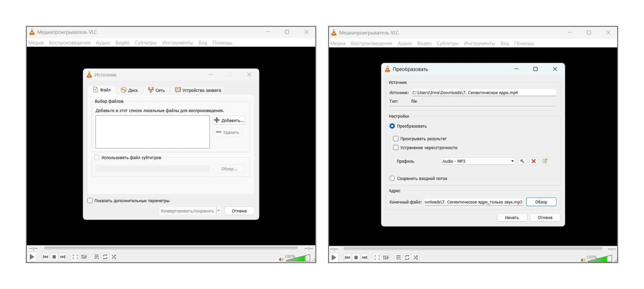This screenshot has height=289, width=644.
Task: Check Показать дополнительные параметры
Action: (90, 201)
